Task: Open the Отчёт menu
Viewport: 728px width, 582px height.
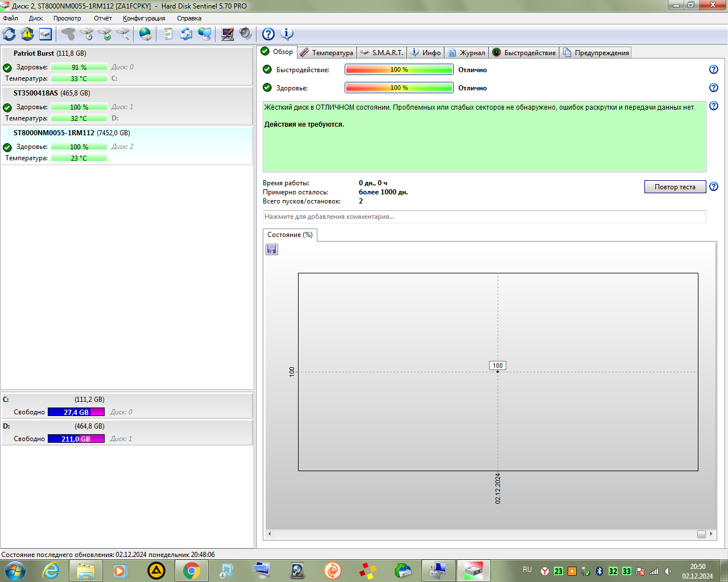Action: pyautogui.click(x=103, y=18)
